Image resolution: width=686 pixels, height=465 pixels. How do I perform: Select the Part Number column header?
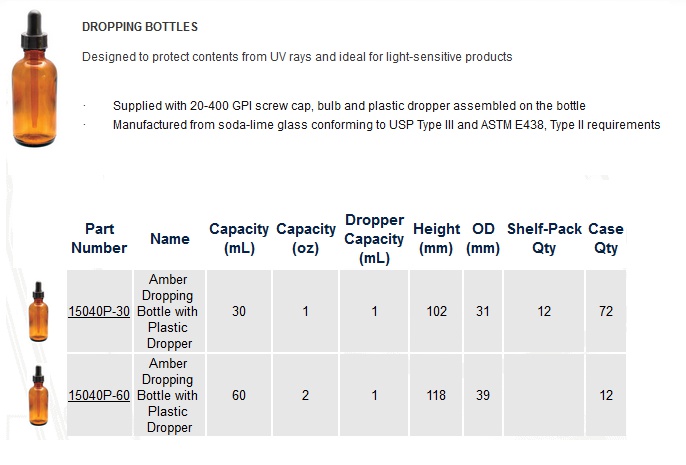click(99, 238)
